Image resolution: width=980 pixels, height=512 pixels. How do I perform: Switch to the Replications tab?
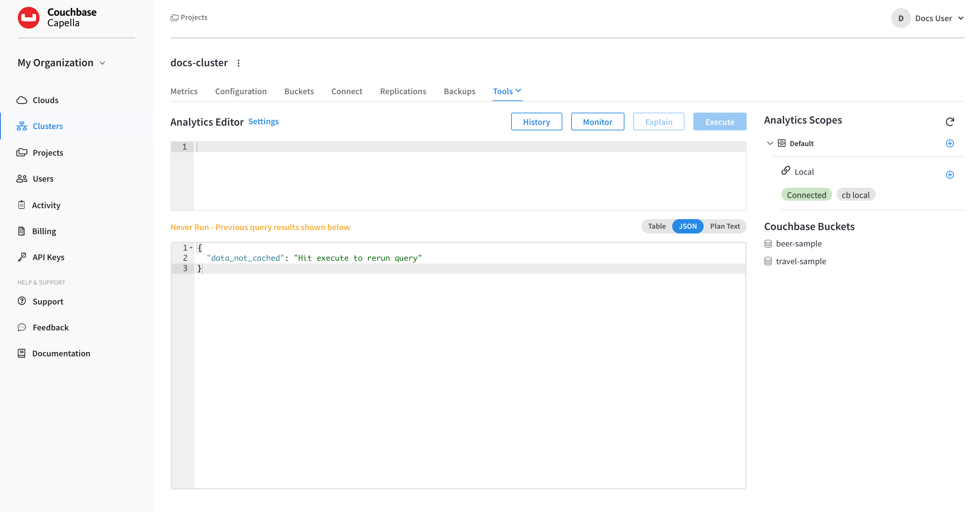tap(403, 91)
